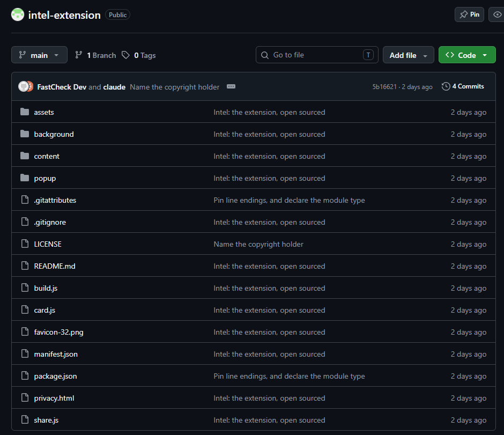Viewport: 504px width, 435px height.
Task: Open the FastCheck Dev author link
Action: click(x=62, y=87)
